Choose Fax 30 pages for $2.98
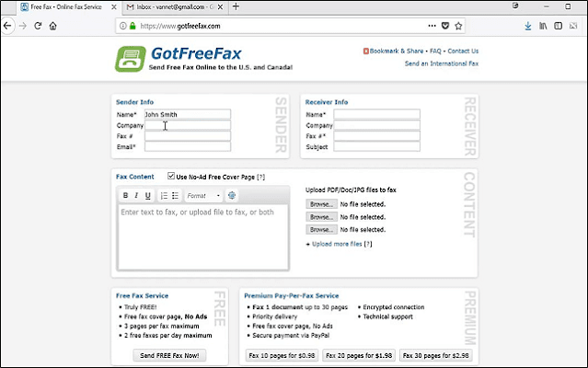The width and height of the screenshot is (588, 368). pyautogui.click(x=436, y=355)
